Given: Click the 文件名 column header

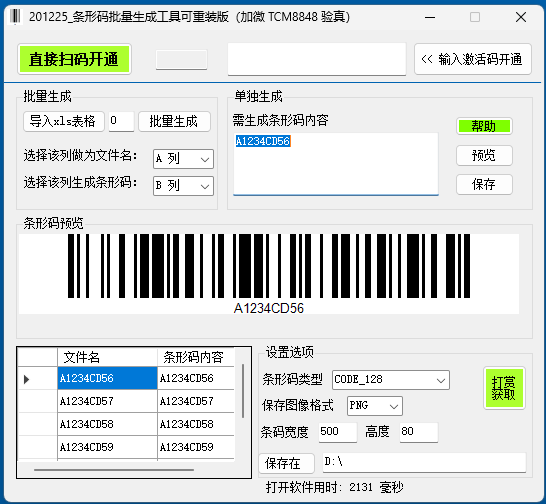Looking at the screenshot, I should click(x=107, y=357).
